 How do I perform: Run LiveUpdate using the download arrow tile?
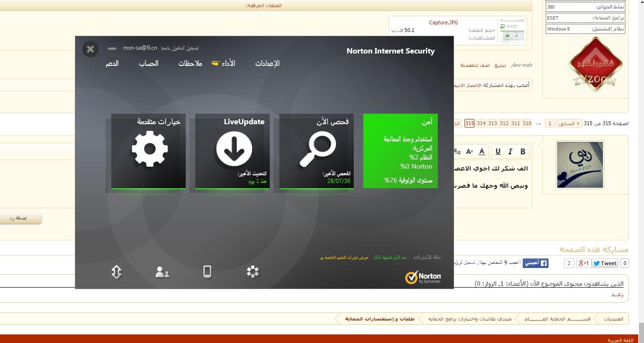232,151
